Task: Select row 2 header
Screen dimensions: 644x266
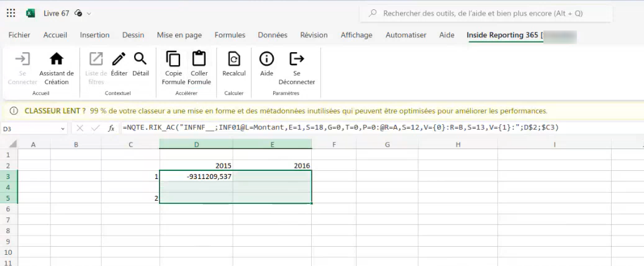Action: (9, 166)
